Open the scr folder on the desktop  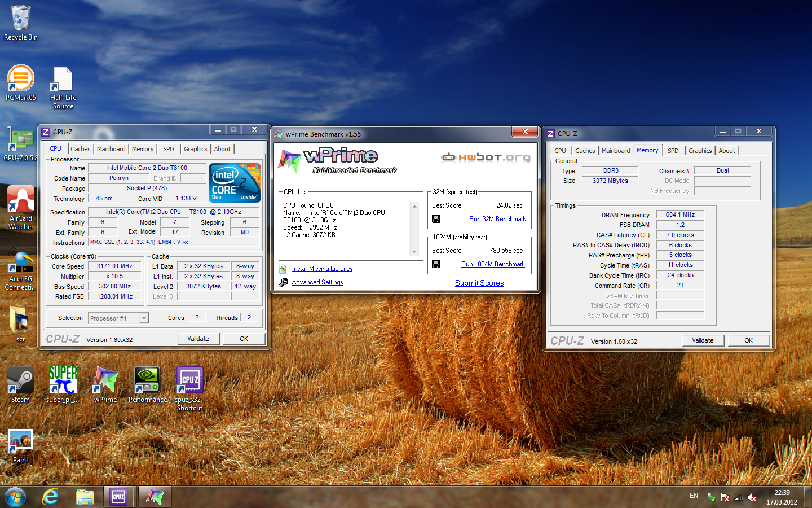click(x=20, y=323)
